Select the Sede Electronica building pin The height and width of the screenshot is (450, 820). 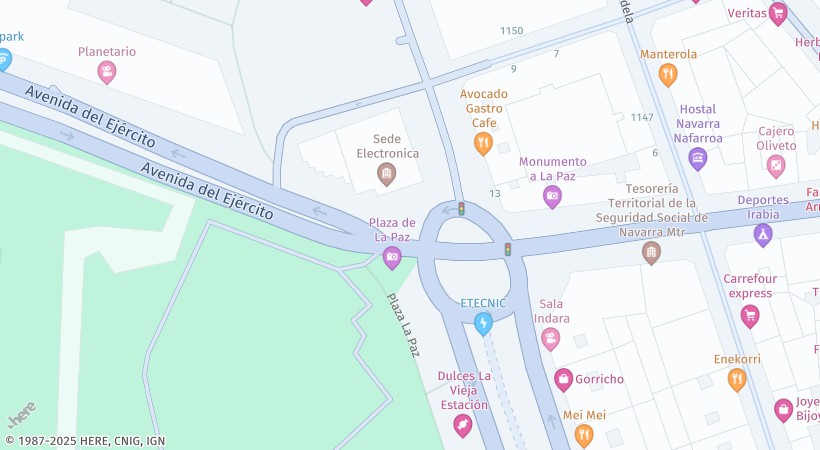point(386,174)
